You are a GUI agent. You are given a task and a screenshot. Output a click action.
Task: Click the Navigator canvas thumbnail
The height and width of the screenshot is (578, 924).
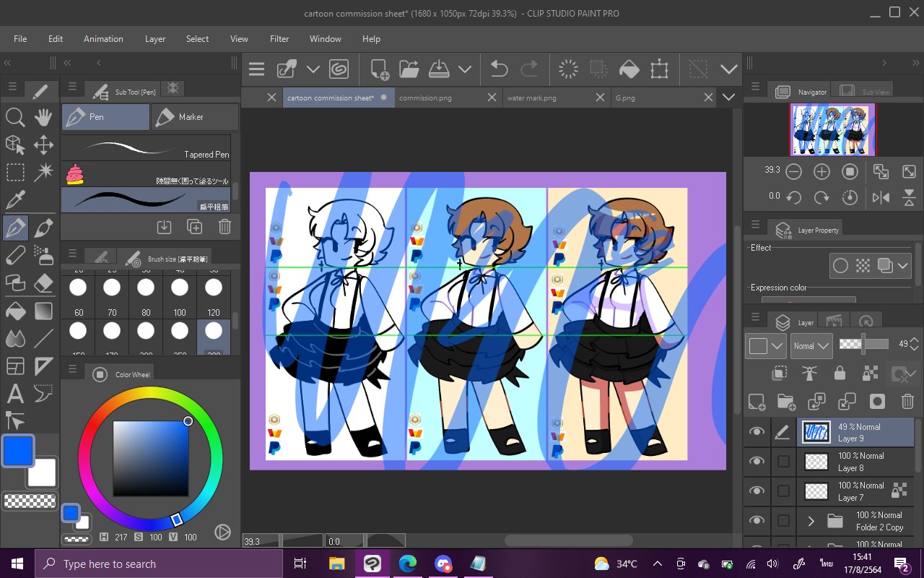(x=833, y=129)
